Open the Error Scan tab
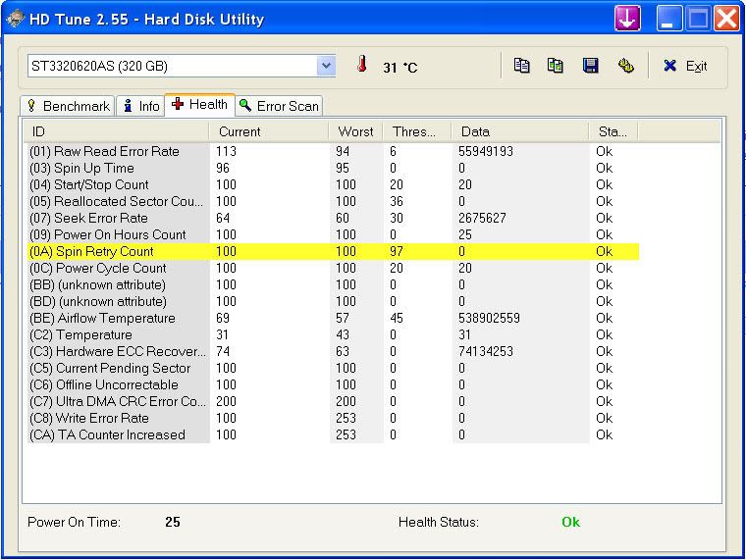The width and height of the screenshot is (746, 560). click(280, 106)
